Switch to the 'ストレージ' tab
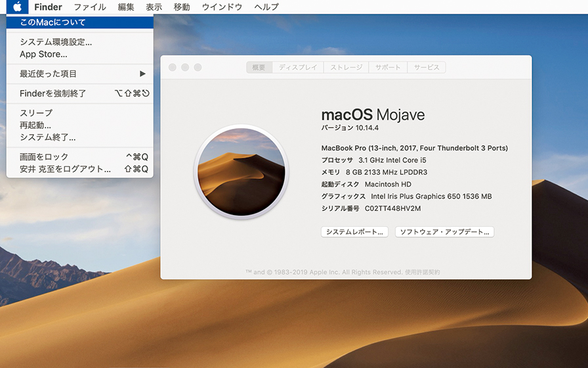The width and height of the screenshot is (588, 368). click(x=346, y=68)
